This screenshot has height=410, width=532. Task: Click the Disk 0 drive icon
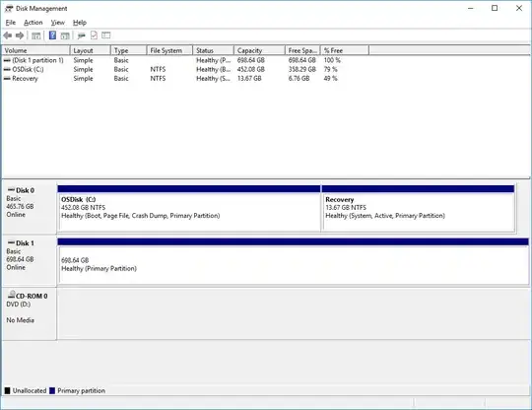pyautogui.click(x=11, y=190)
